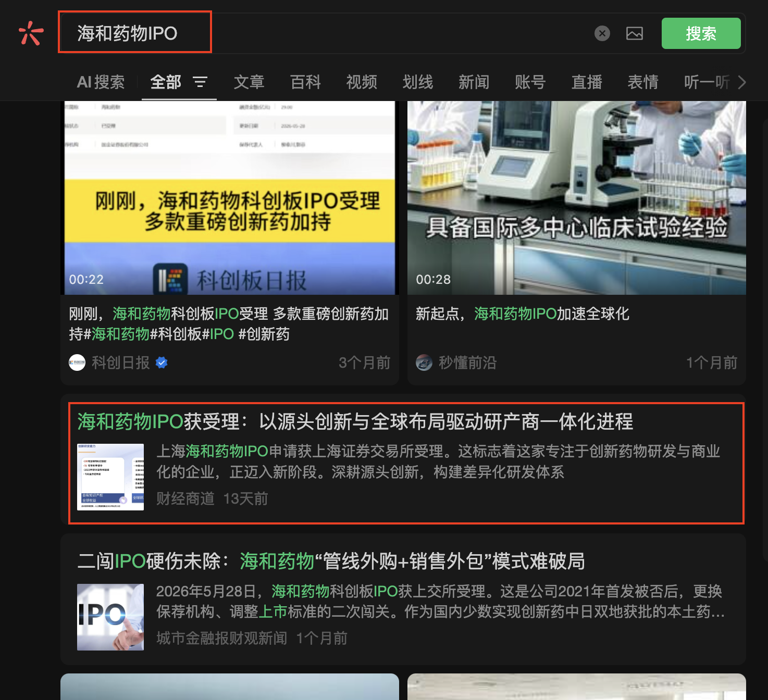Play the 具备国际多中心临床试验经验 video thumbnail
Viewport: 768px width, 700px height.
click(577, 198)
